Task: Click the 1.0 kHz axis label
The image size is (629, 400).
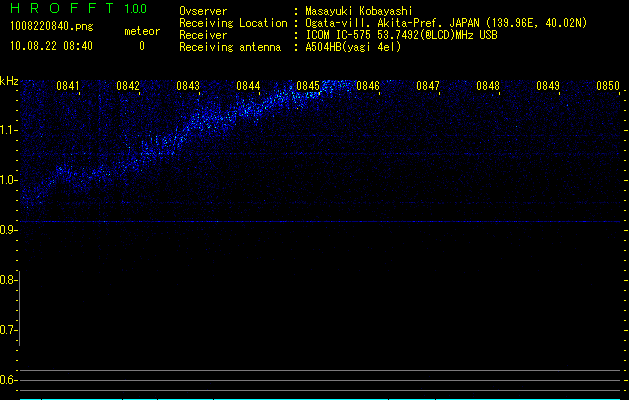Action: coord(8,180)
